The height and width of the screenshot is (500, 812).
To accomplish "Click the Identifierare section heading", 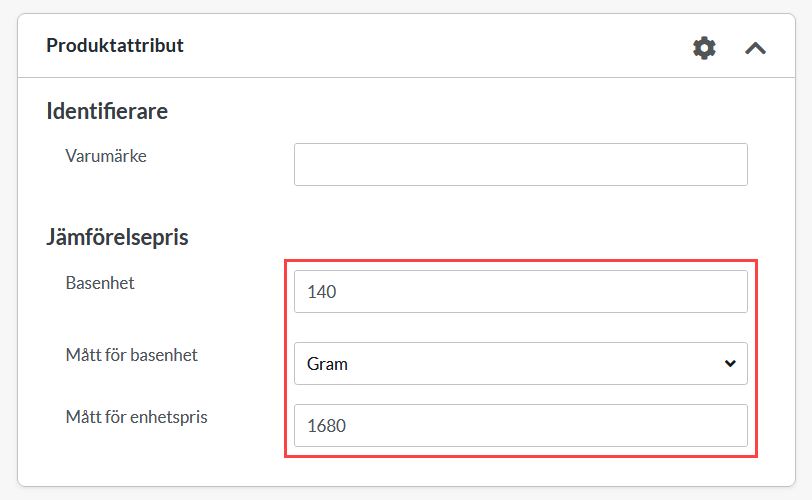I will click(x=107, y=111).
